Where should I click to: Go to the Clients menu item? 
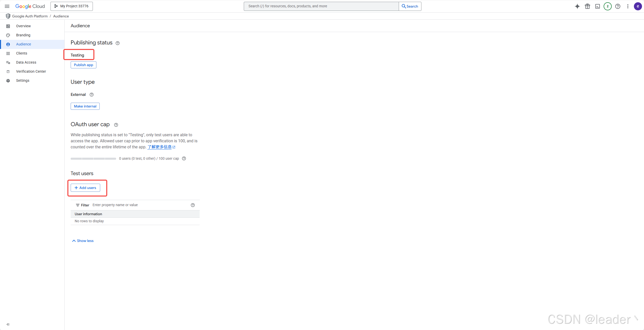click(x=22, y=53)
